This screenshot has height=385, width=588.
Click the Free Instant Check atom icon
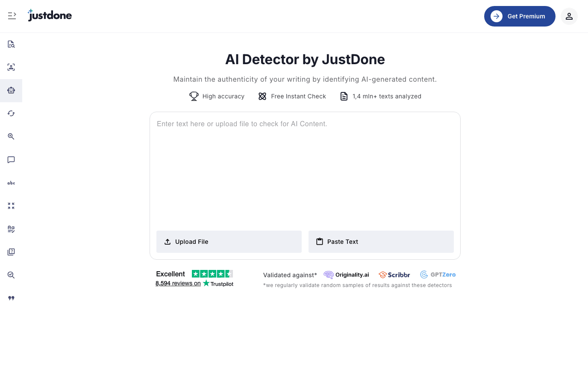coord(262,96)
